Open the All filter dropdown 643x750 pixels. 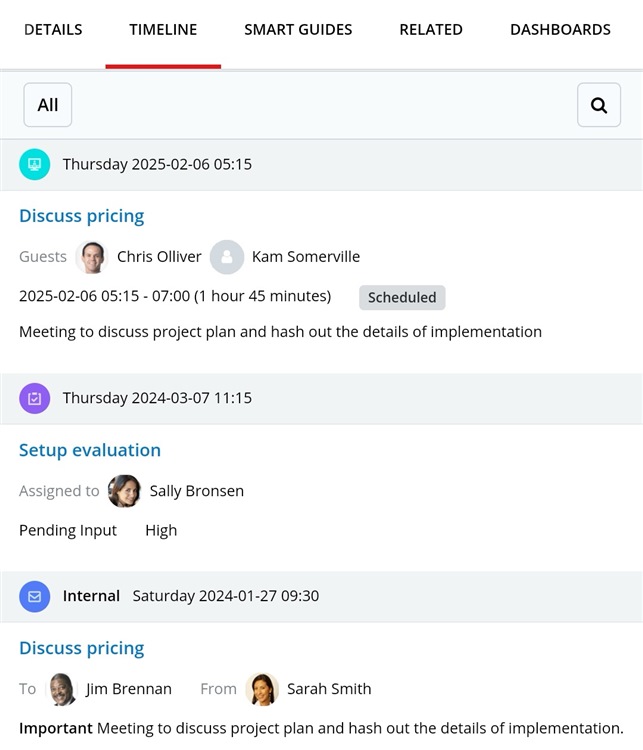click(48, 105)
